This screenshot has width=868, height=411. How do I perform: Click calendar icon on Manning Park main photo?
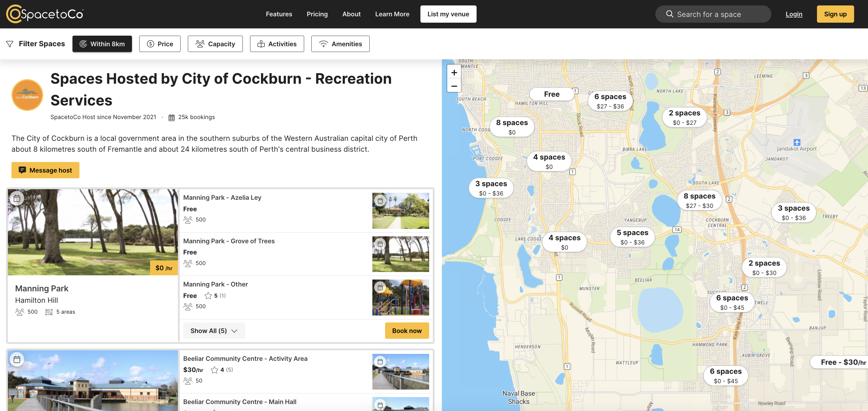(x=17, y=198)
